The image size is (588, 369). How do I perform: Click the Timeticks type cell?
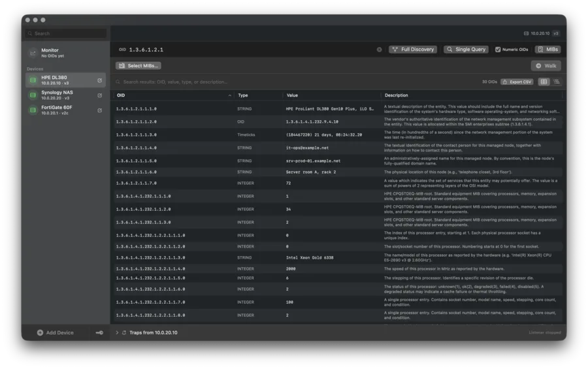[246, 135]
